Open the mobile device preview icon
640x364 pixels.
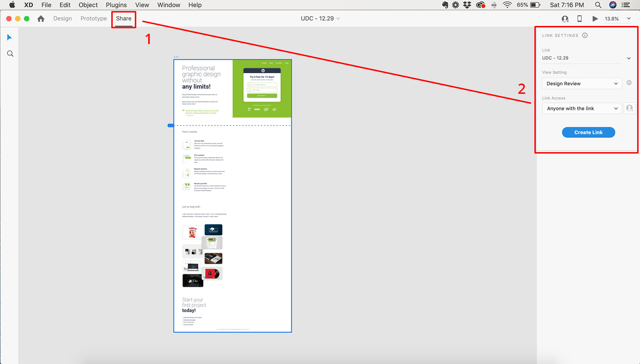tap(580, 19)
